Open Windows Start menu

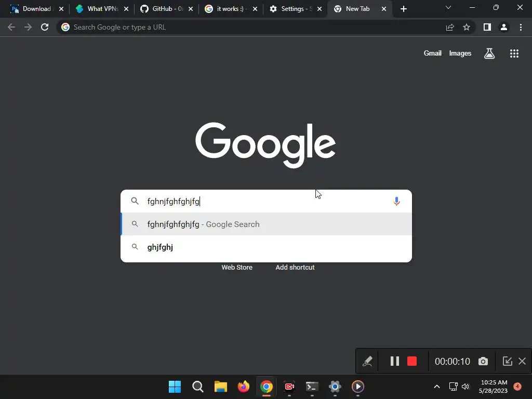coord(175,387)
